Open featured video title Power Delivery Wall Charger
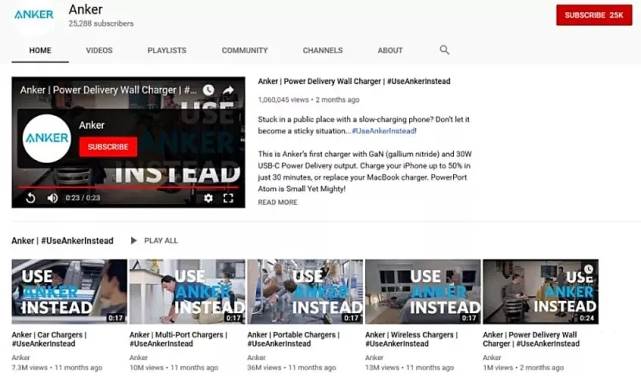 pos(354,81)
